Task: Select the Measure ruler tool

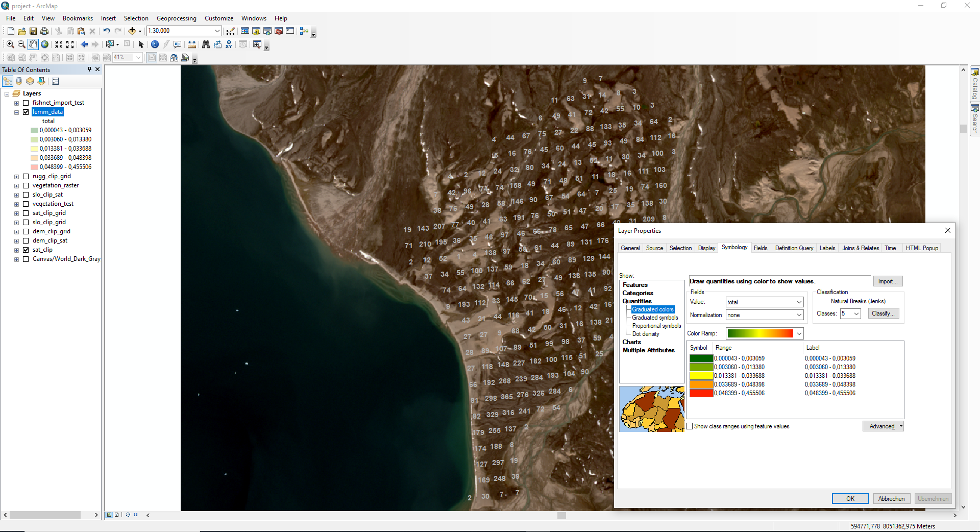Action: (x=192, y=44)
